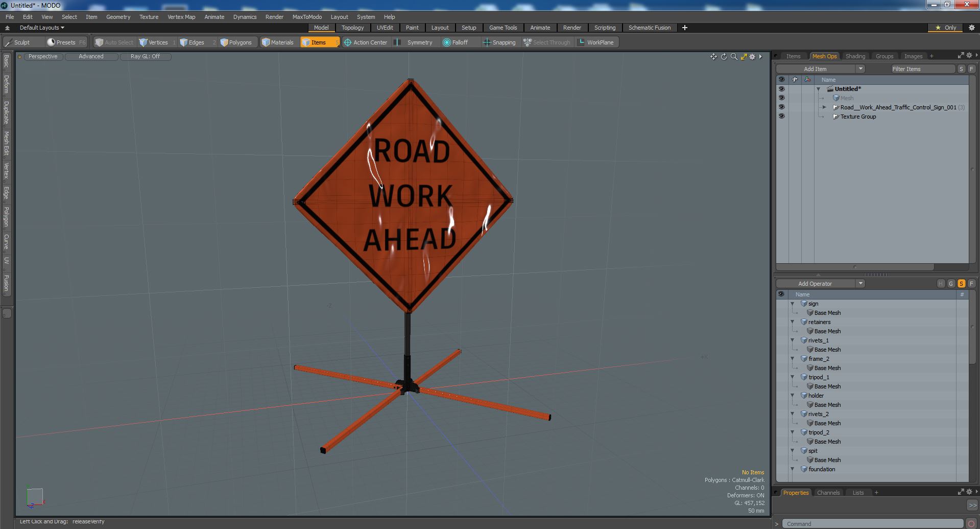
Task: Click the Command input field
Action: (x=872, y=524)
